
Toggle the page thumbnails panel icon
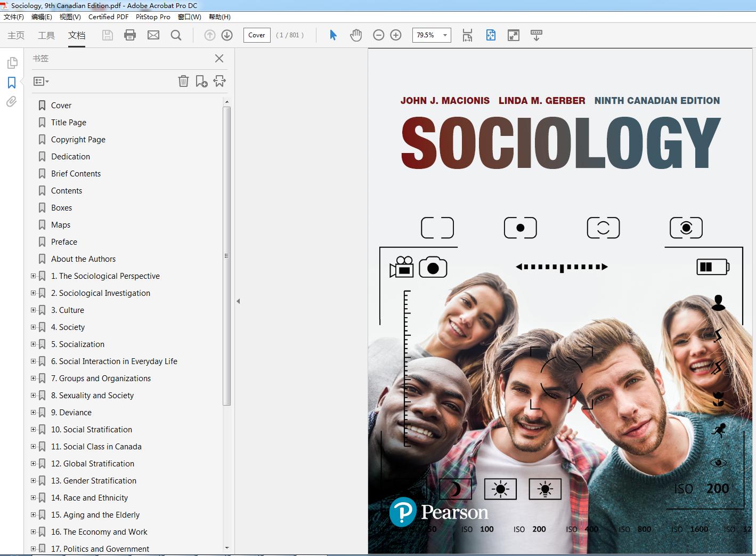coord(12,63)
